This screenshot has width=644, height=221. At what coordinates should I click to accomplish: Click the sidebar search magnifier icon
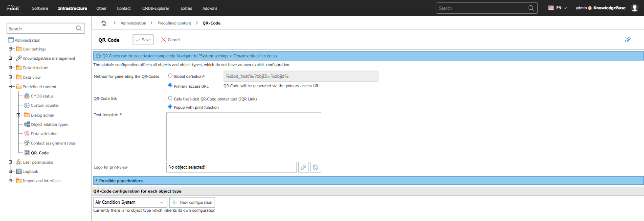tap(79, 28)
